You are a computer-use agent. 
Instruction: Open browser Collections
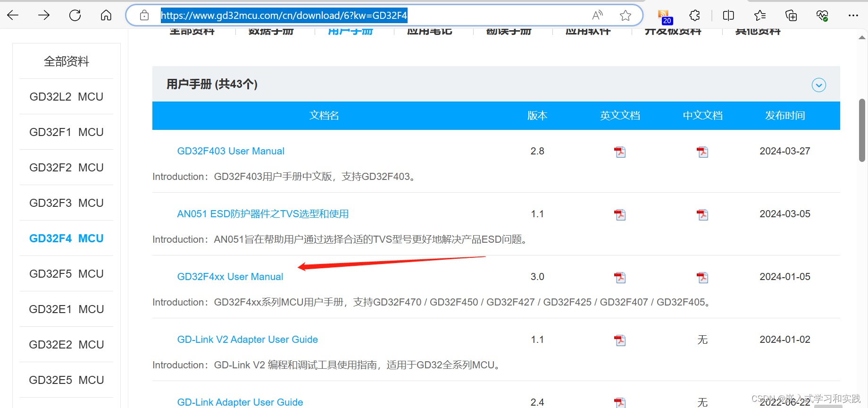[791, 15]
